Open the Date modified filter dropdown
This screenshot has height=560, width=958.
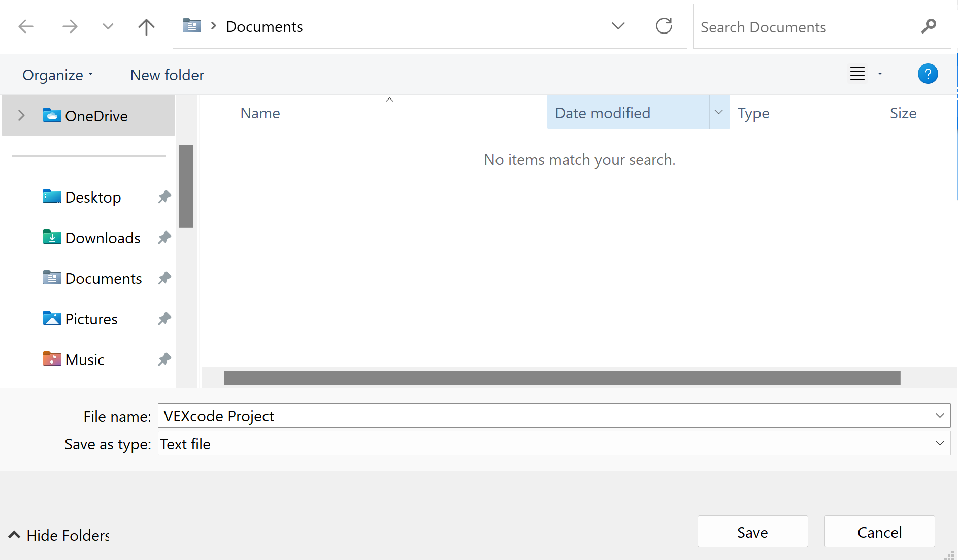click(x=718, y=112)
